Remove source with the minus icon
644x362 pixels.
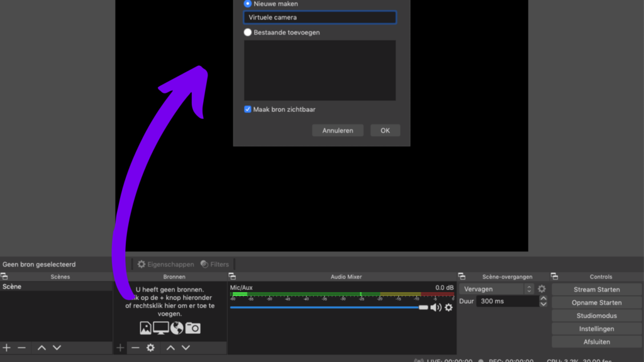pos(135,348)
